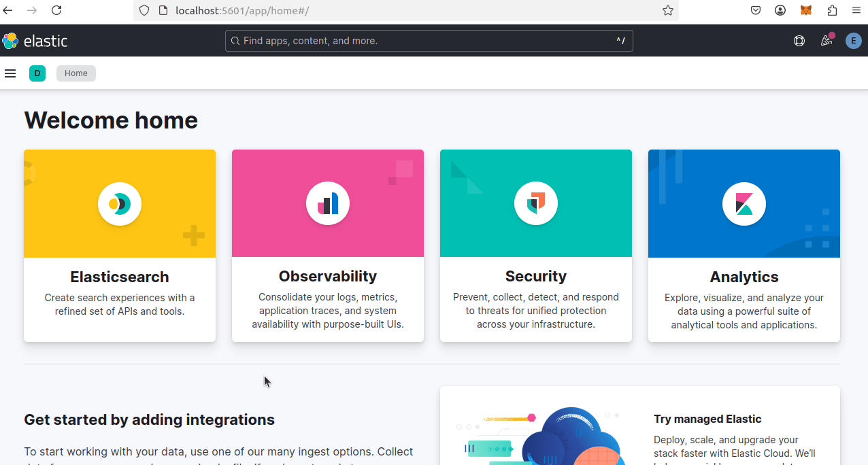
Task: Click the Observability description about logs, metrics
Action: [x=328, y=311]
